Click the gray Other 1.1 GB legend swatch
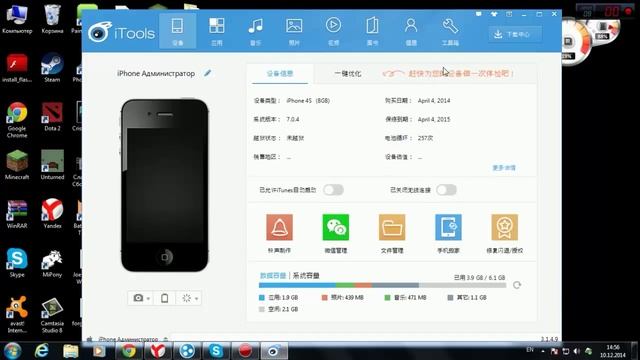The width and height of the screenshot is (640, 360). 450,298
